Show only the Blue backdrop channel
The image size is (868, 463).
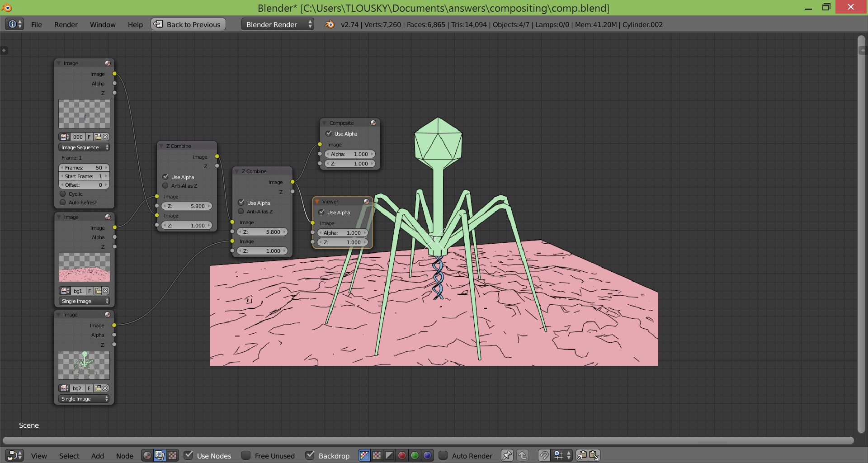[427, 455]
